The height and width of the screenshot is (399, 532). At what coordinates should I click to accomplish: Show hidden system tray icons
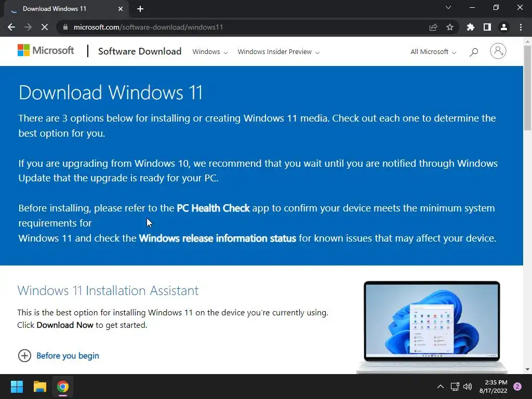pyautogui.click(x=441, y=387)
